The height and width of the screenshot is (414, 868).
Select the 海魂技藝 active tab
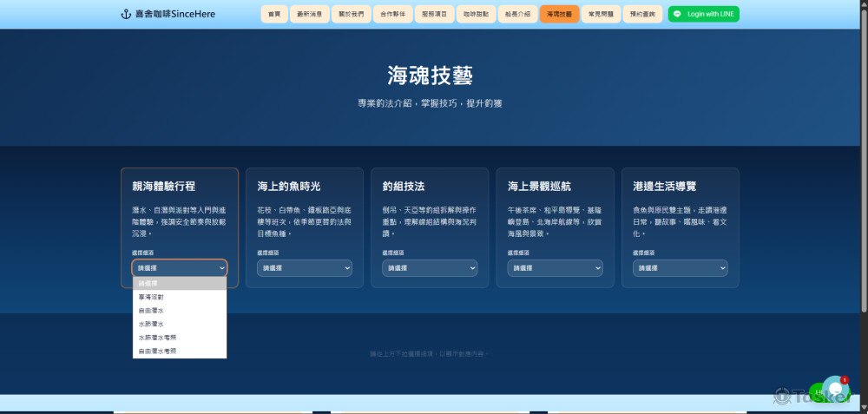559,14
